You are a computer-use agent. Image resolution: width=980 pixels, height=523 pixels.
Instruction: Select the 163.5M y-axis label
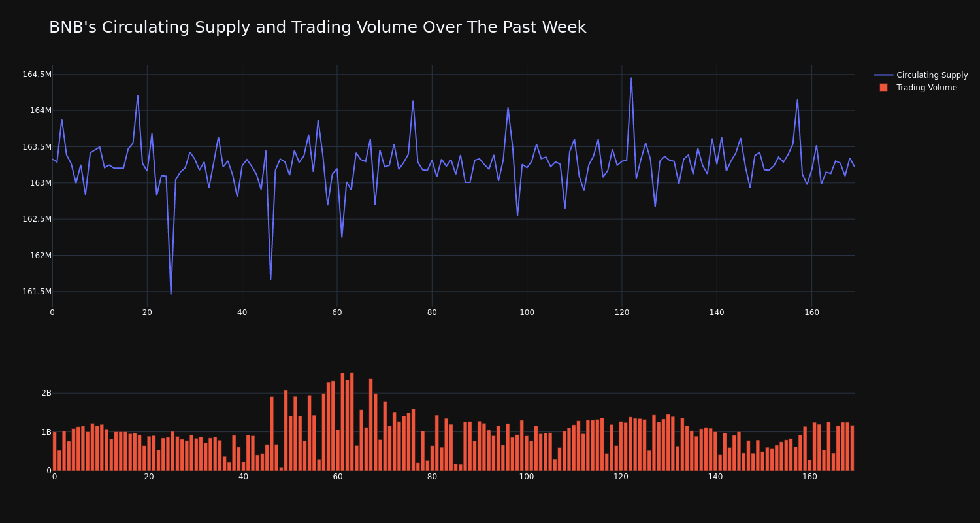coord(37,147)
